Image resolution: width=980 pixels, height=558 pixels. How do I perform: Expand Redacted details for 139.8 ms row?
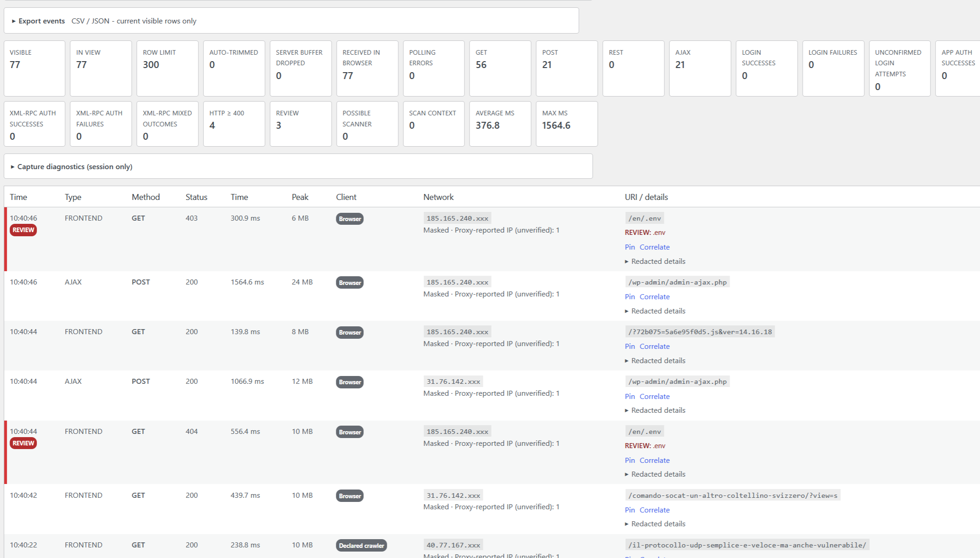point(655,360)
